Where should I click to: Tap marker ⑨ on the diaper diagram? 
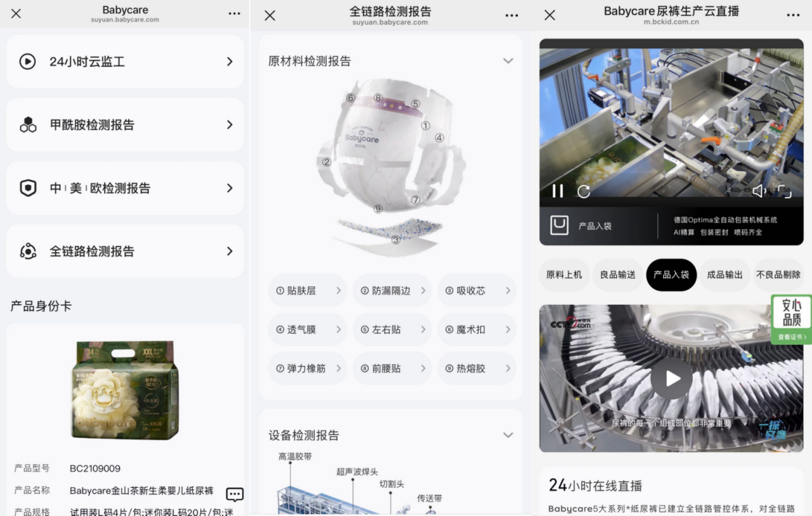pyautogui.click(x=378, y=209)
